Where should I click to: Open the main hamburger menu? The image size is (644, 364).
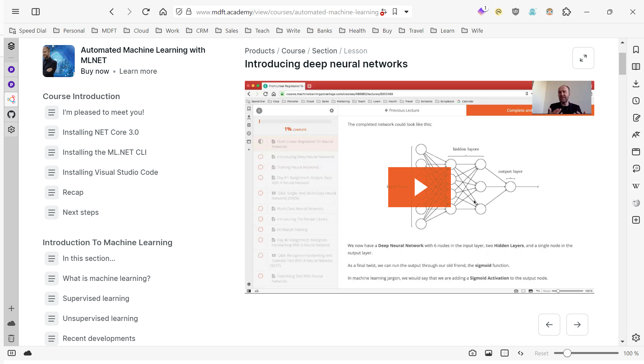point(15,12)
